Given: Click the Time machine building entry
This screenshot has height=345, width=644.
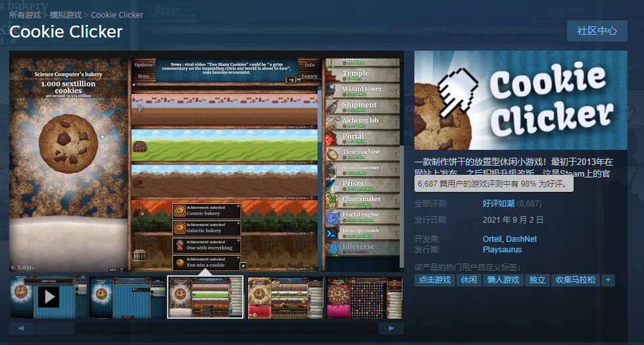Looking at the screenshot, I should pyautogui.click(x=363, y=153).
